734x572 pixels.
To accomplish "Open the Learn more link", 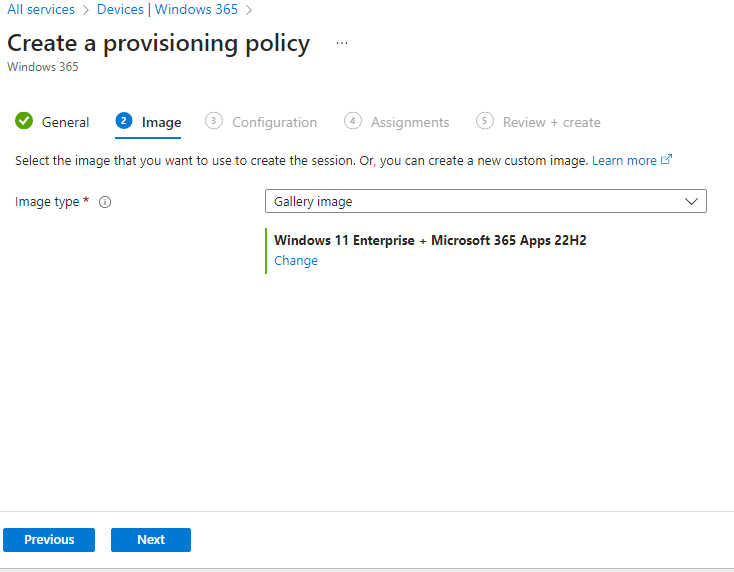I will coord(624,161).
